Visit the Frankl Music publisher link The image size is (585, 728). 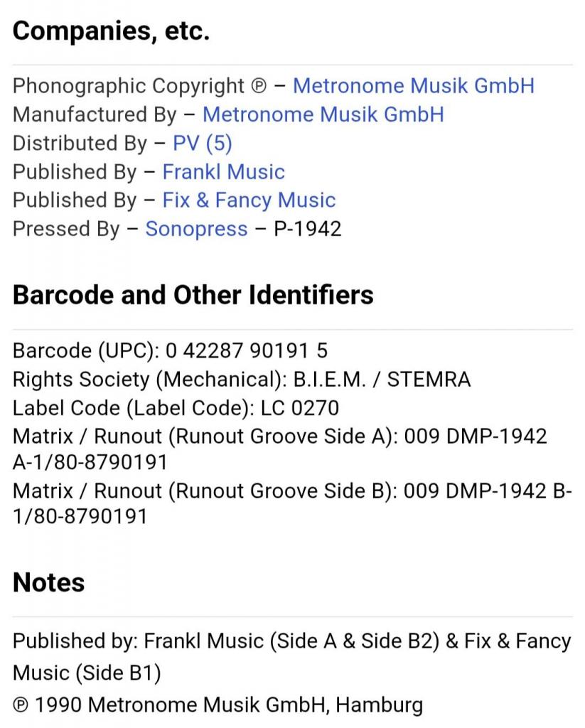coord(223,172)
